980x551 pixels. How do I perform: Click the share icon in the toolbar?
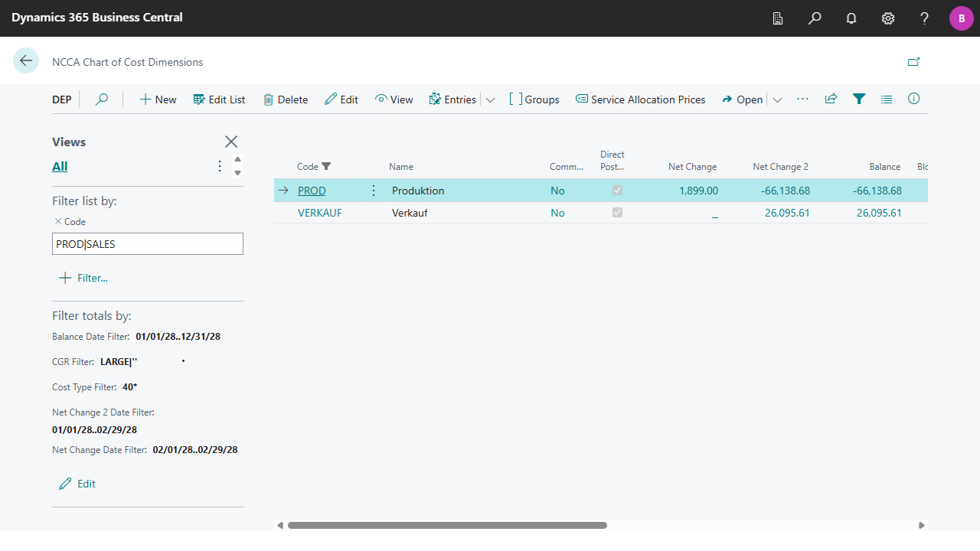coord(831,99)
